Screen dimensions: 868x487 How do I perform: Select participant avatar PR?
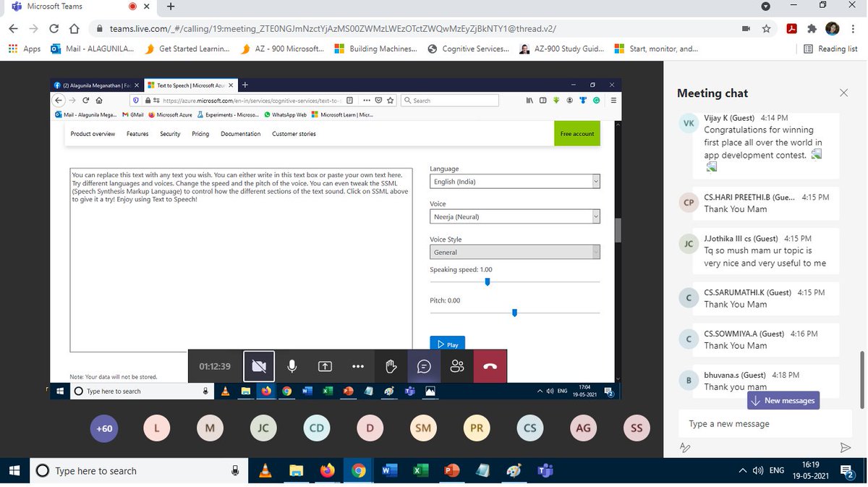pos(477,428)
